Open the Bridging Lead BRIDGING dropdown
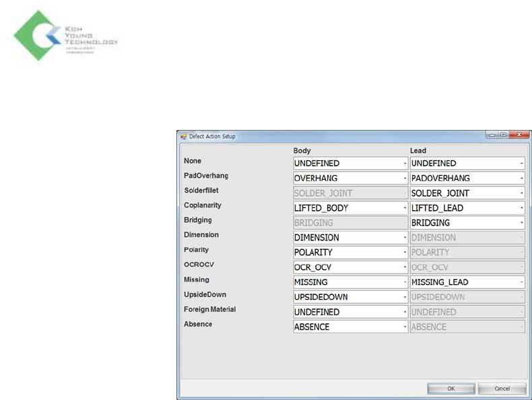Viewport: 532px width, 400px height. click(x=467, y=223)
